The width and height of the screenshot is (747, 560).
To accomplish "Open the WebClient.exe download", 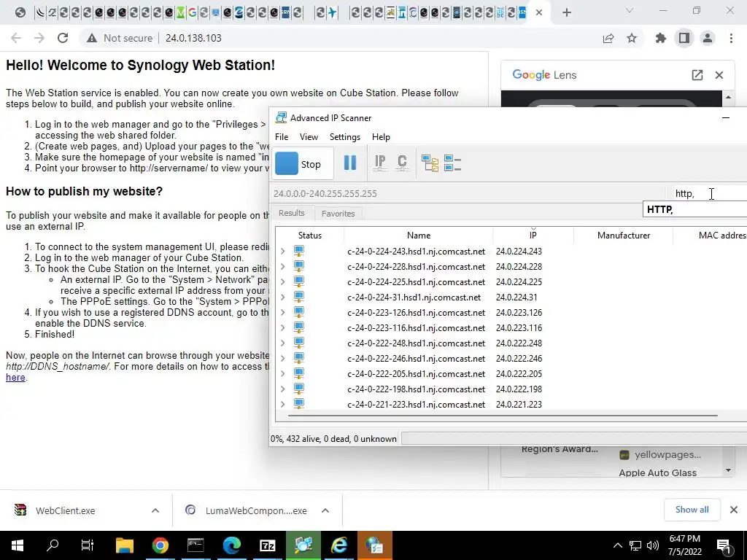I will [x=65, y=510].
